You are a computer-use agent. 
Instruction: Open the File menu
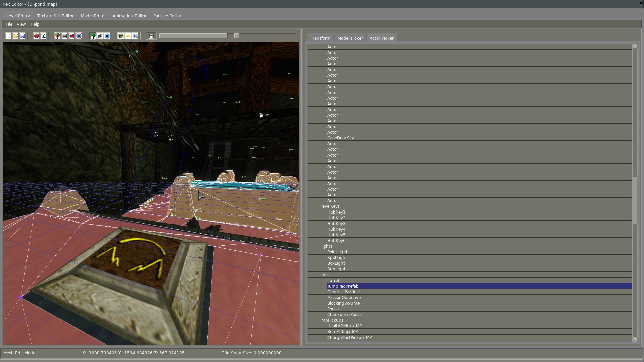9,24
